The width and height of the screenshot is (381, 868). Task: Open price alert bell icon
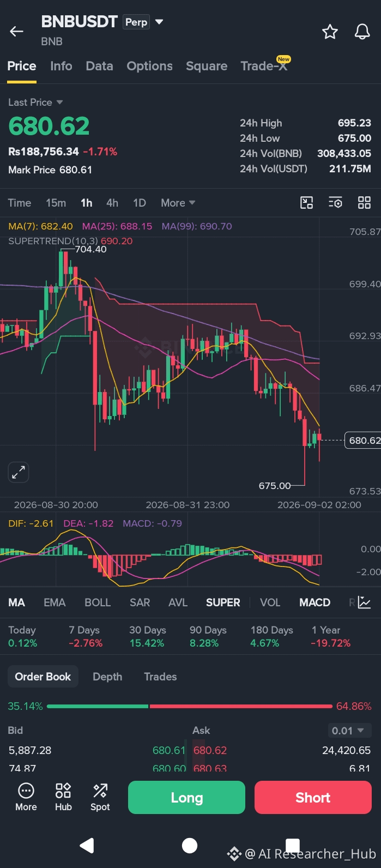[x=362, y=32]
